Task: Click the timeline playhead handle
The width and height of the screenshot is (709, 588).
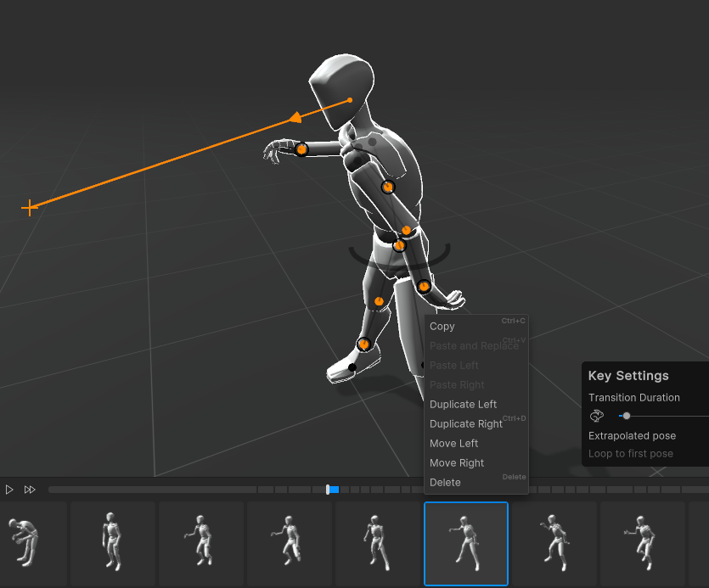Action: tap(328, 490)
